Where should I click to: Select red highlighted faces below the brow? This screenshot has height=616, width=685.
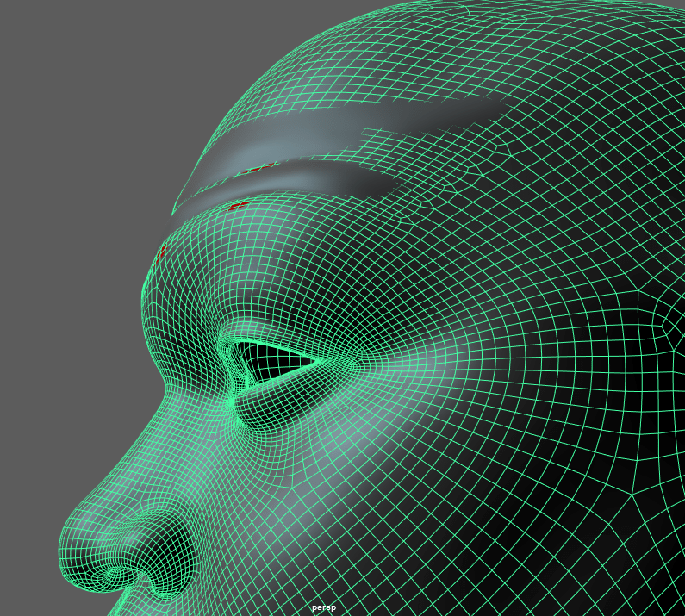coord(238,205)
